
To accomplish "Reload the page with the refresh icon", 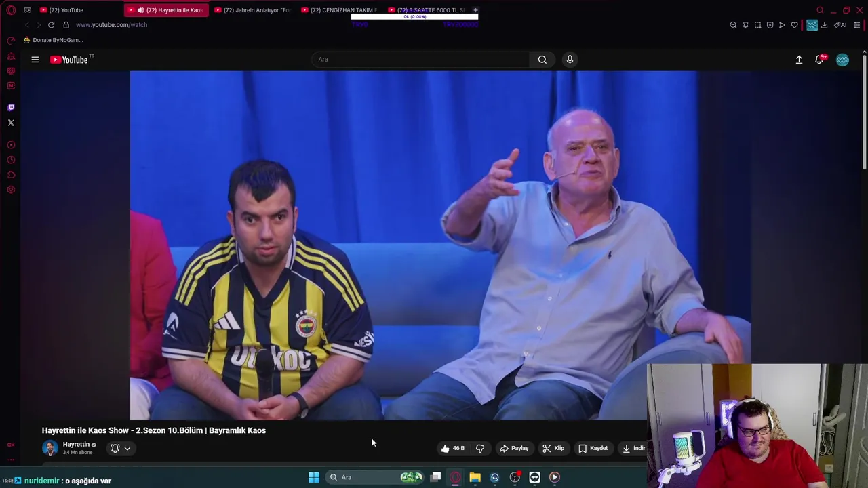I will pos(51,25).
